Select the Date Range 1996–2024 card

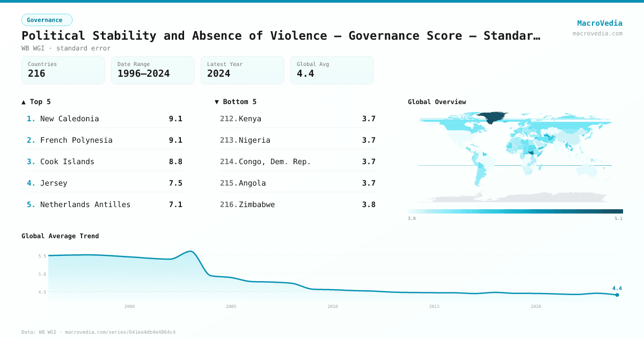(x=152, y=70)
